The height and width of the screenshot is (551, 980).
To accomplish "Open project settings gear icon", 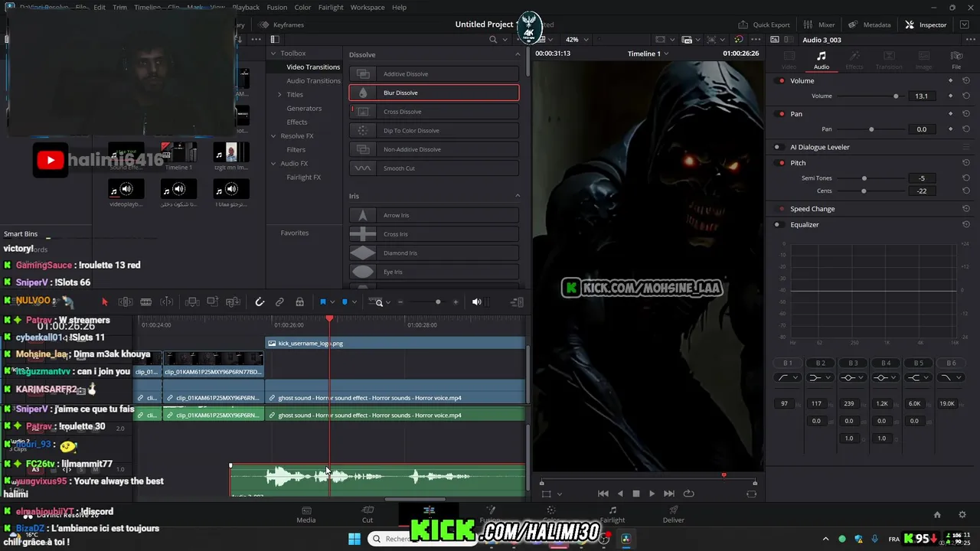I will [962, 514].
